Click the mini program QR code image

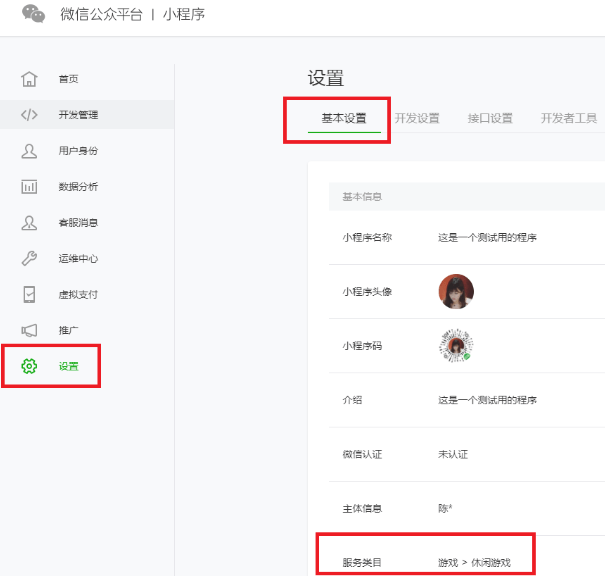[x=456, y=345]
